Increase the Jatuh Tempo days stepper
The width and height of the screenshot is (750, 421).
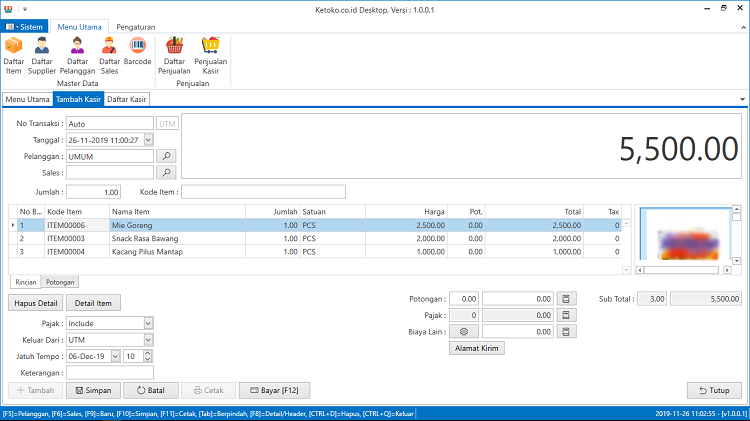[x=148, y=353]
